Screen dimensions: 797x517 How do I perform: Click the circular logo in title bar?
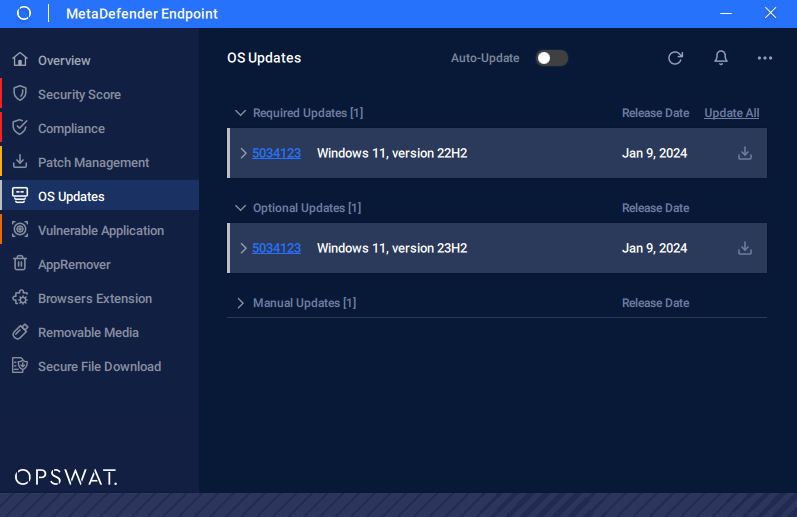(24, 13)
